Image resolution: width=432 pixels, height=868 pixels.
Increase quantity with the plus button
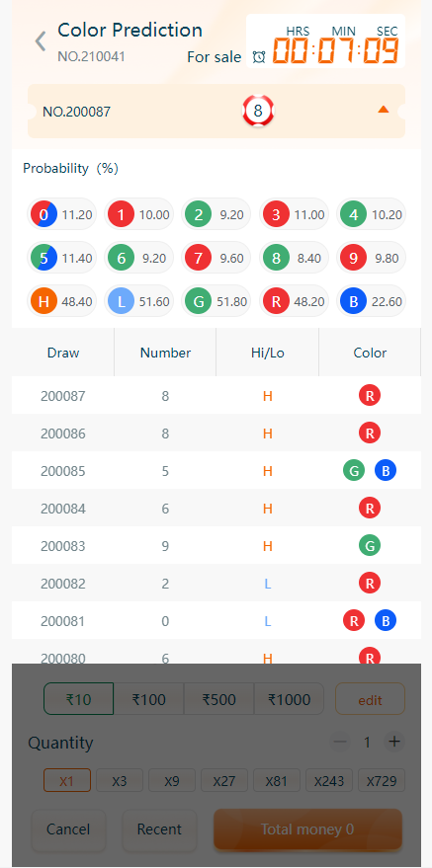(x=394, y=742)
